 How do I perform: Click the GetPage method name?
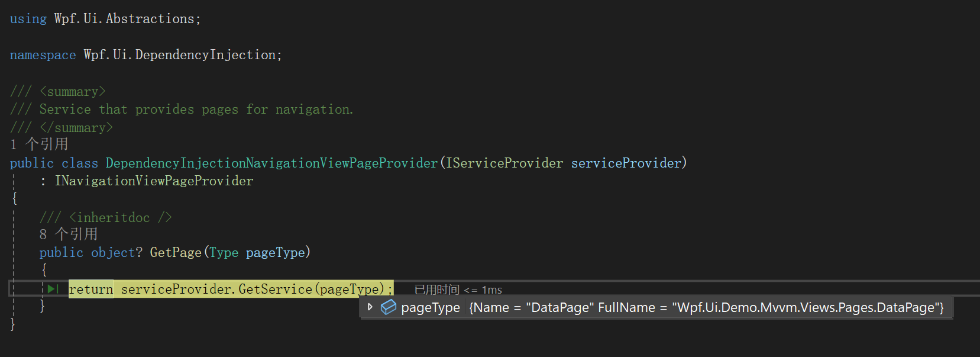[x=176, y=252]
